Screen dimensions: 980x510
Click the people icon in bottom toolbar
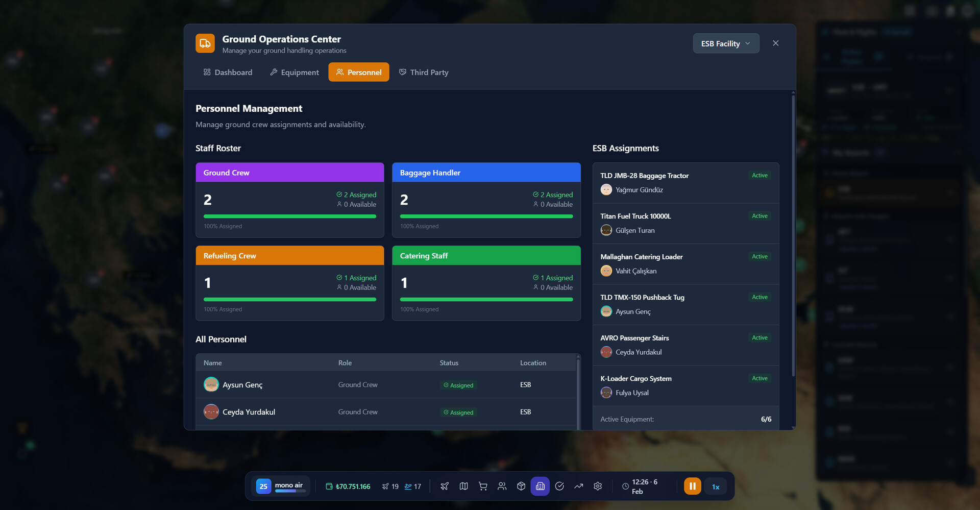(502, 486)
